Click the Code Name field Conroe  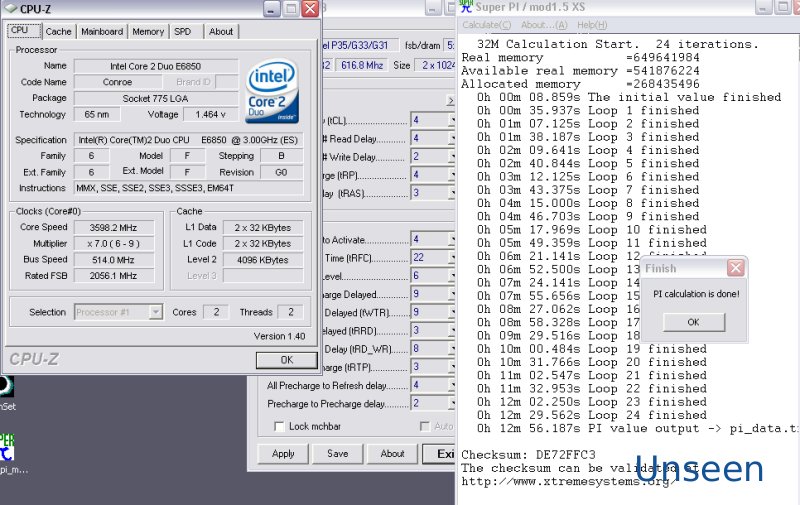click(117, 82)
